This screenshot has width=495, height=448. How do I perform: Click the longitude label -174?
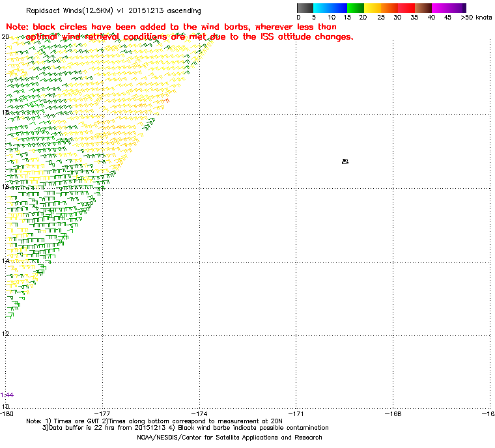tap(199, 413)
